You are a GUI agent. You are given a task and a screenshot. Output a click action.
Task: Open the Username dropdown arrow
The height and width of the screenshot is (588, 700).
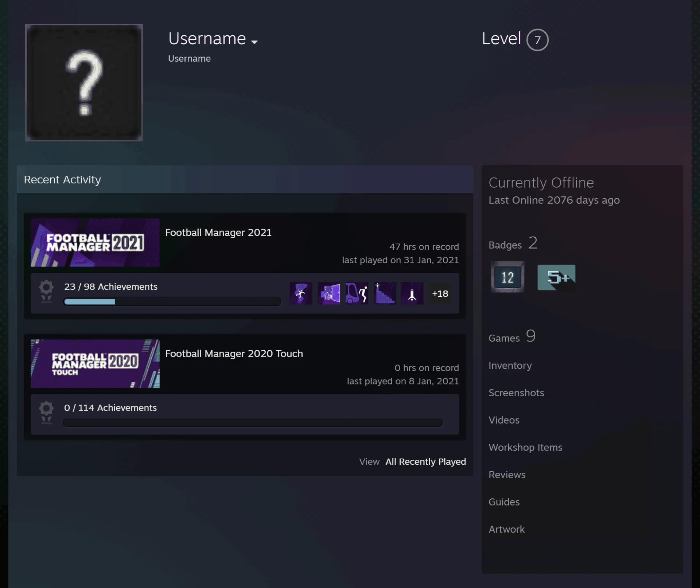(x=254, y=42)
